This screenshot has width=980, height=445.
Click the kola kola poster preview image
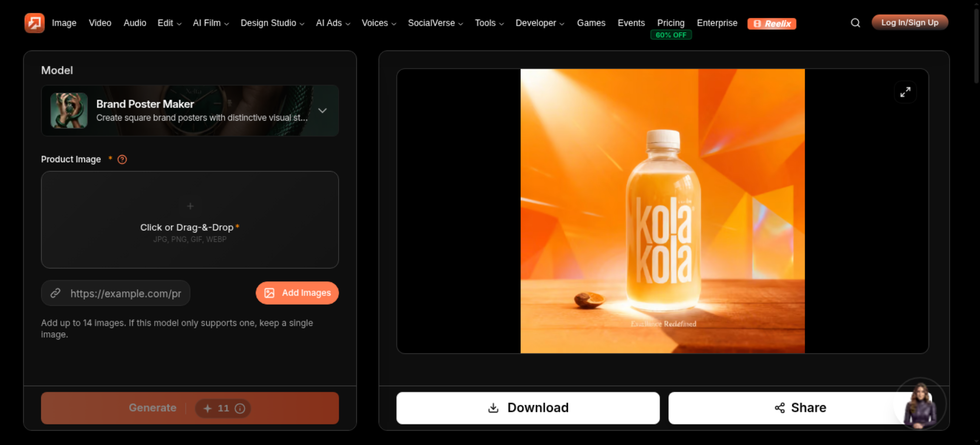(662, 211)
